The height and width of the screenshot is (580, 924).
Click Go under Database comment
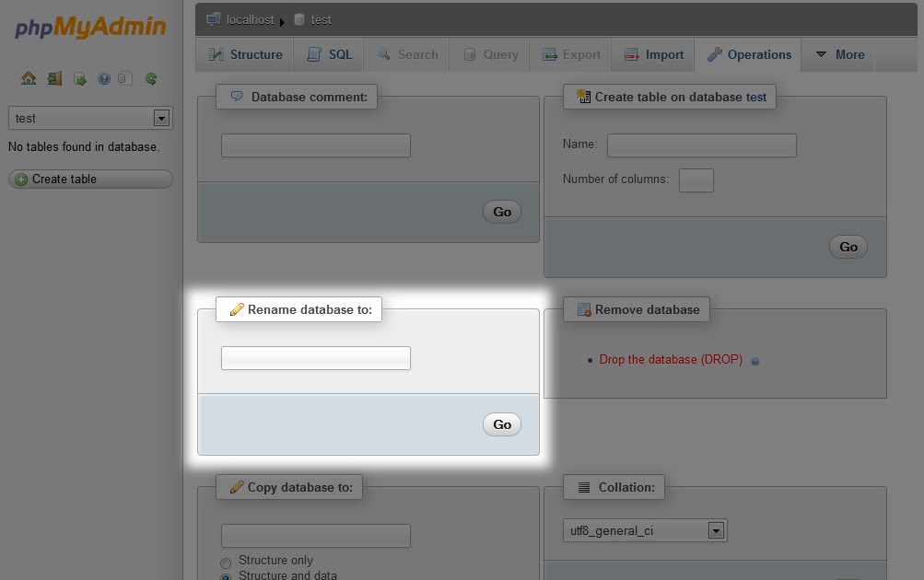[502, 212]
